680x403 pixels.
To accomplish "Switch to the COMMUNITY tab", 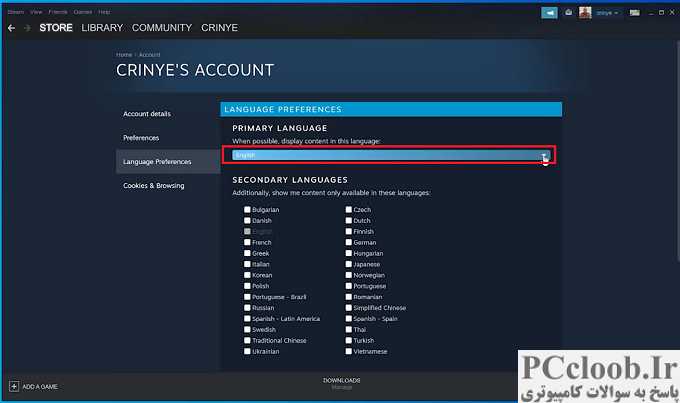I will [x=162, y=28].
